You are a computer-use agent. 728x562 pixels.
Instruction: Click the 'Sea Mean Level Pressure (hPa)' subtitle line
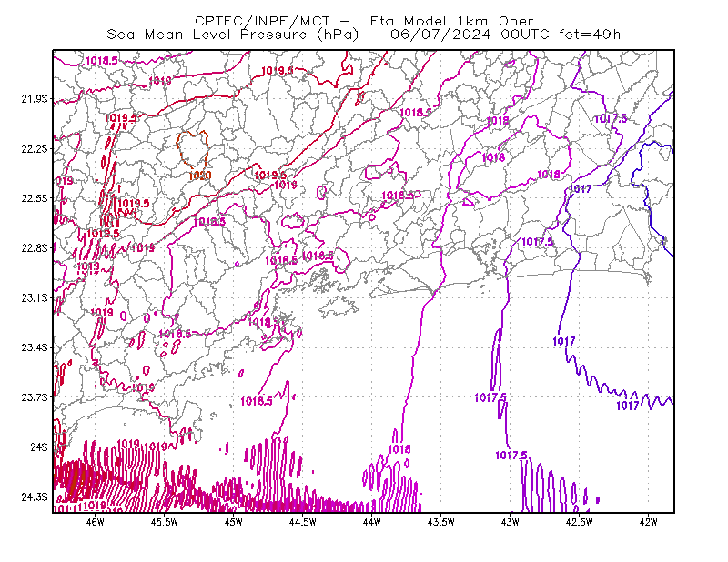(363, 35)
